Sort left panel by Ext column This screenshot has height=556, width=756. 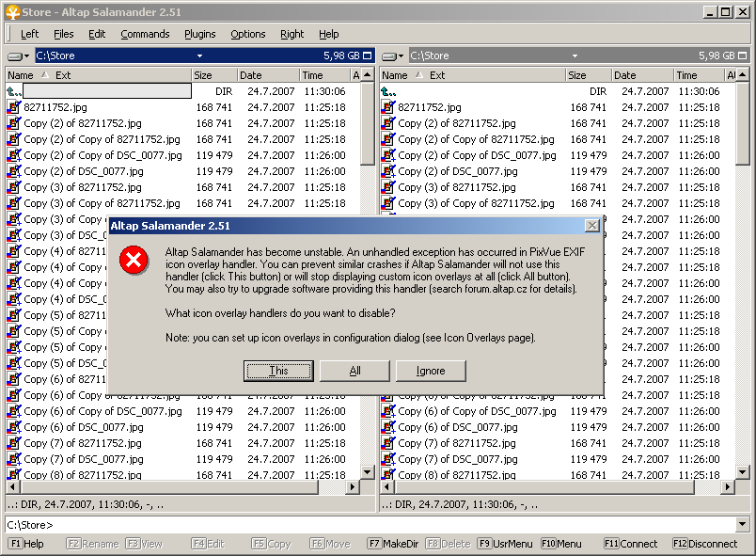click(63, 75)
